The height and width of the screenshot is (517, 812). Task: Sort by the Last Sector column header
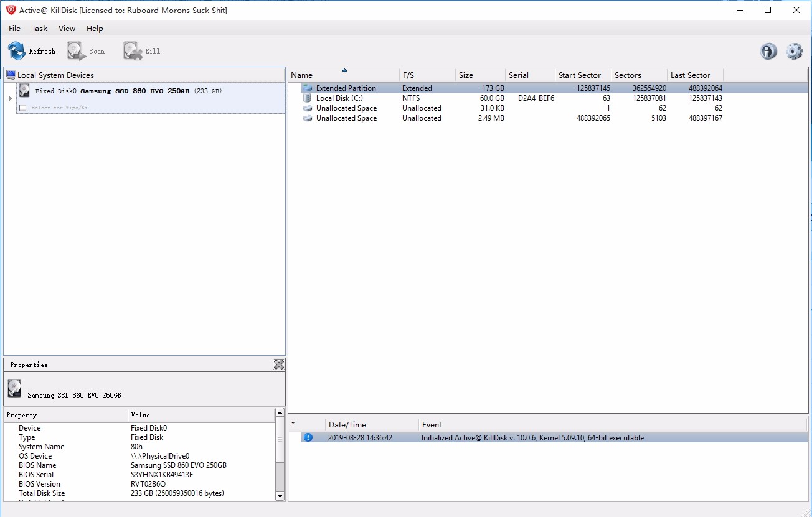695,75
